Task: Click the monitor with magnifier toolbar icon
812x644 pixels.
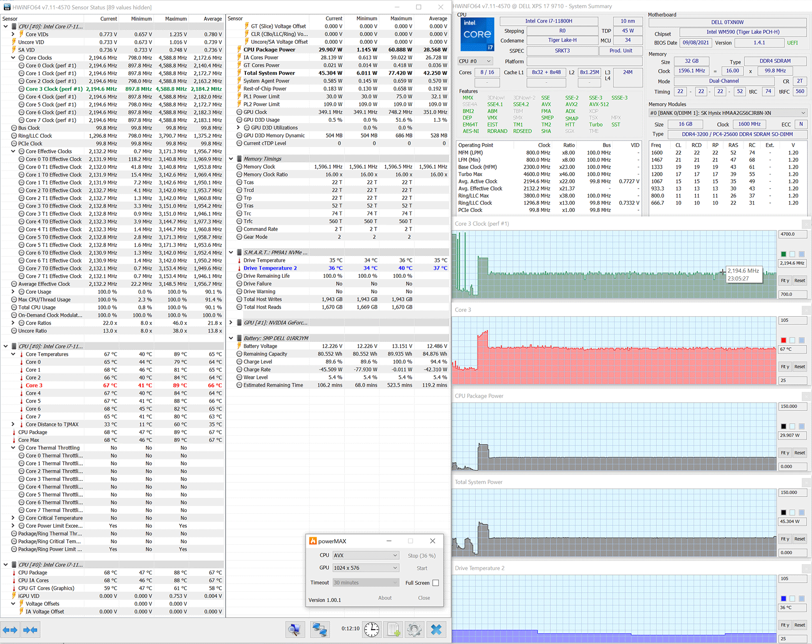Action: pos(295,630)
